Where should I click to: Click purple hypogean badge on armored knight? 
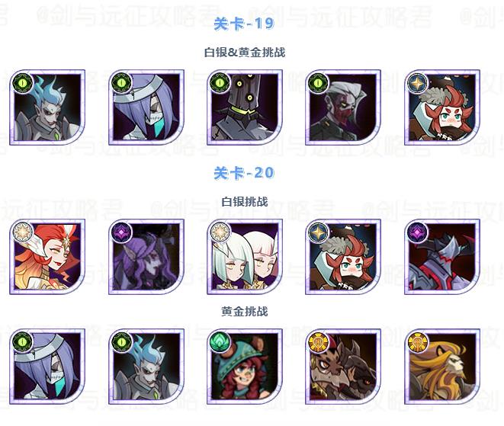click(418, 232)
